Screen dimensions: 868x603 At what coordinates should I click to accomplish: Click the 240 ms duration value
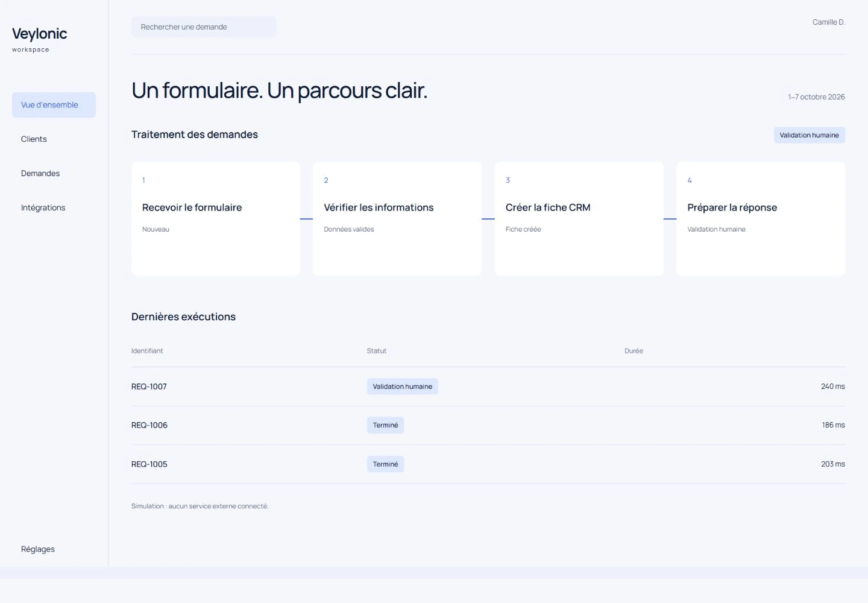click(x=832, y=387)
